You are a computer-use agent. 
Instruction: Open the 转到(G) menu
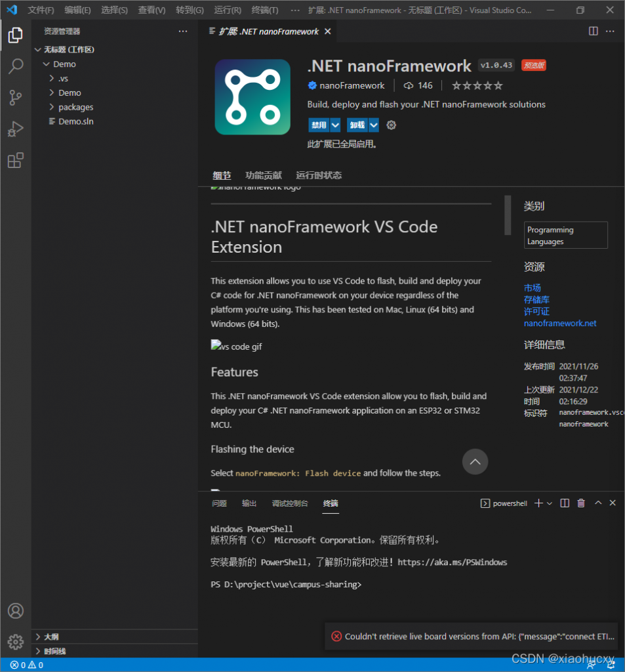(190, 10)
